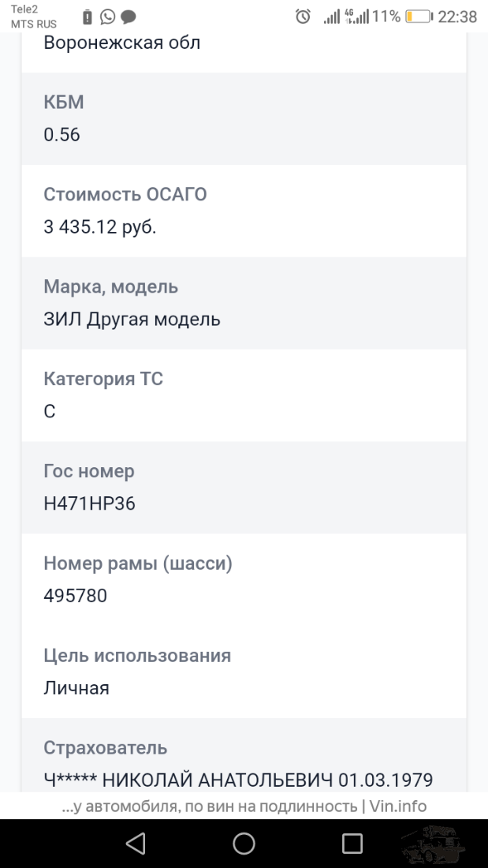The height and width of the screenshot is (868, 488).
Task: Open the Vin.info link in bottom banner
Action: point(397,806)
